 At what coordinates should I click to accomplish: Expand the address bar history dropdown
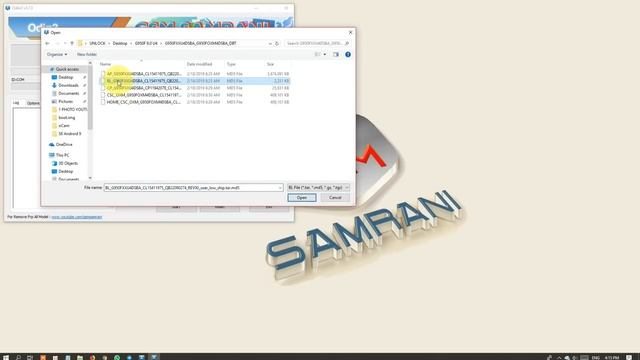270,43
